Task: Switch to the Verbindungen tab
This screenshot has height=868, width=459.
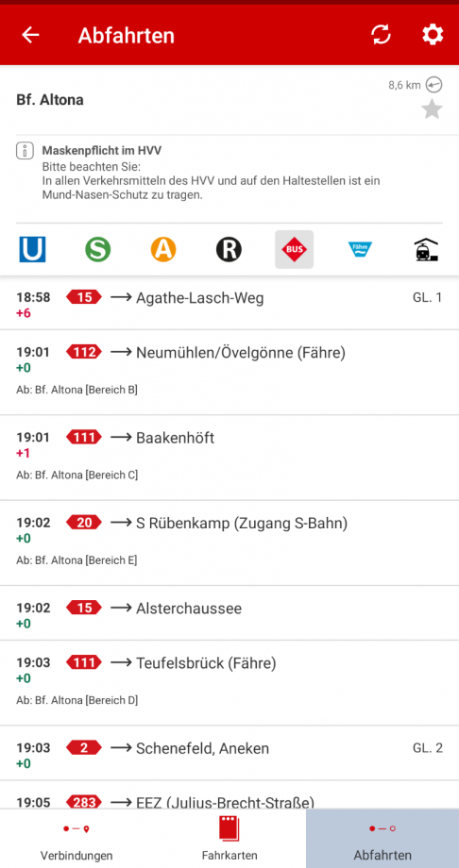Action: 76,839
